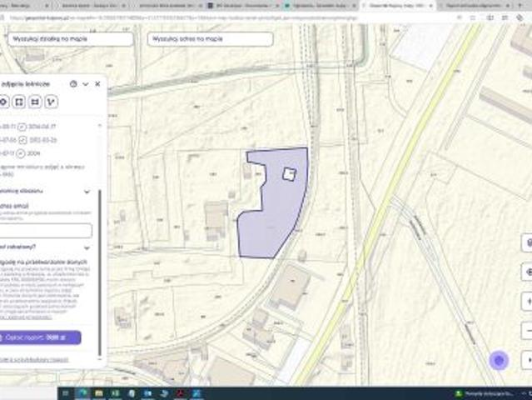Toggle the 2004 aerial photo checkbox
The height and width of the screenshot is (400, 532).
pyautogui.click(x=22, y=153)
